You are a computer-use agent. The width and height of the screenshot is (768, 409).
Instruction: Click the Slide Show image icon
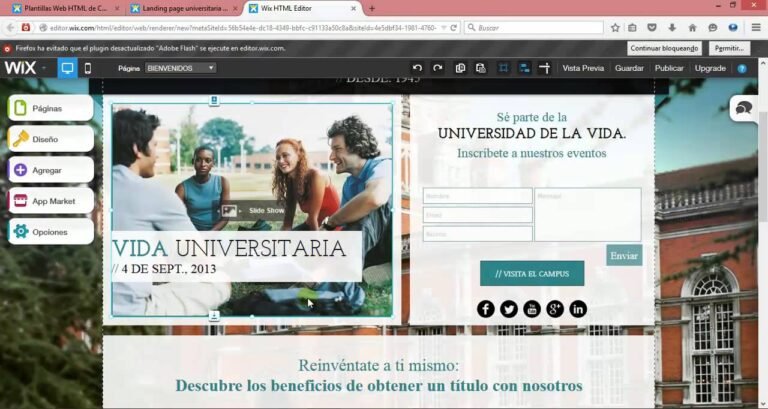[x=229, y=211]
